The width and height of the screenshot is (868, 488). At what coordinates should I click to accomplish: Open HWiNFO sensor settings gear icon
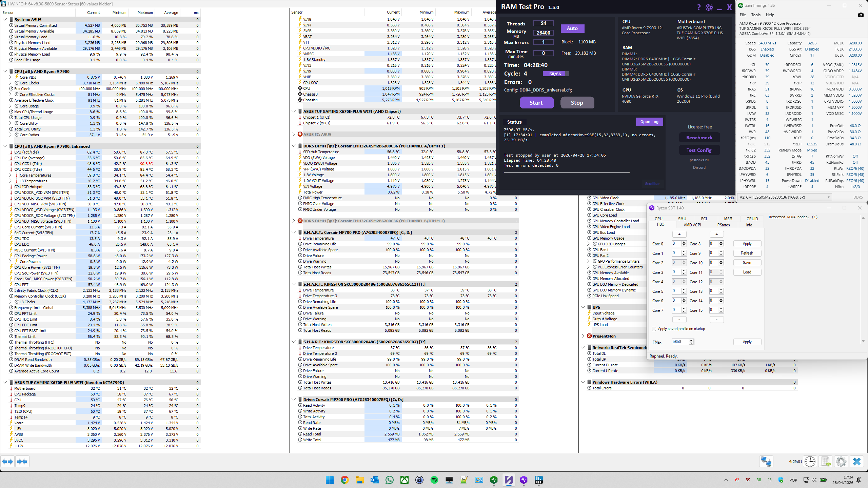coord(841,462)
